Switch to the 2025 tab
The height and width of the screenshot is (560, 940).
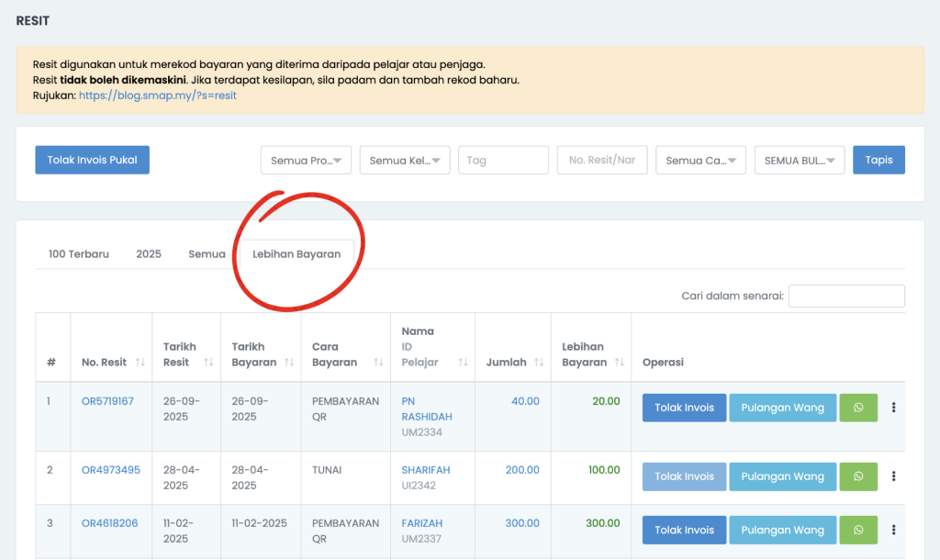[x=149, y=254]
